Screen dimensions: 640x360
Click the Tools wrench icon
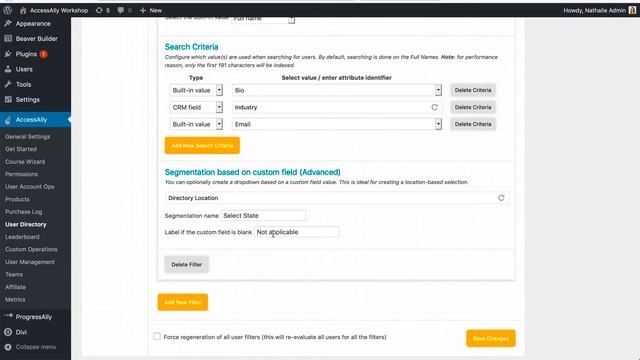click(8, 84)
